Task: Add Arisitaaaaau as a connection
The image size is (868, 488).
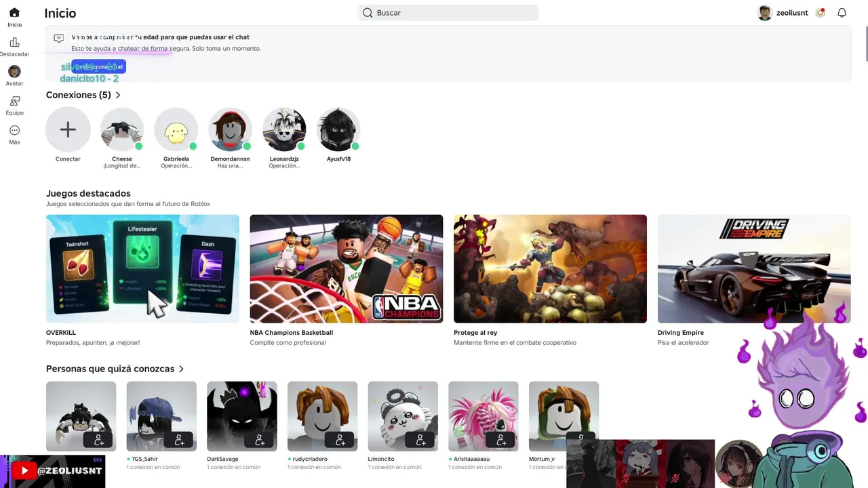Action: tap(501, 440)
